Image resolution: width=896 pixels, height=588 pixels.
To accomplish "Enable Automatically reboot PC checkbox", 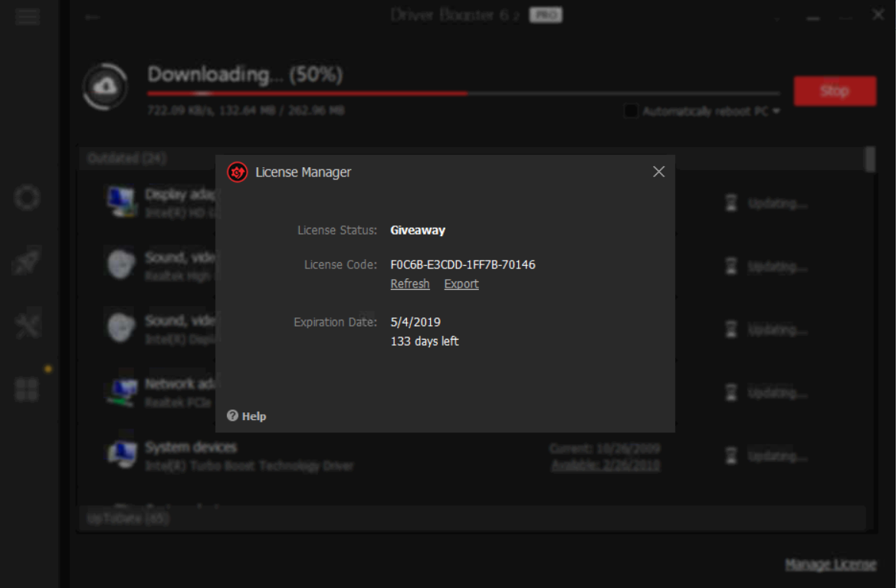I will (x=631, y=111).
